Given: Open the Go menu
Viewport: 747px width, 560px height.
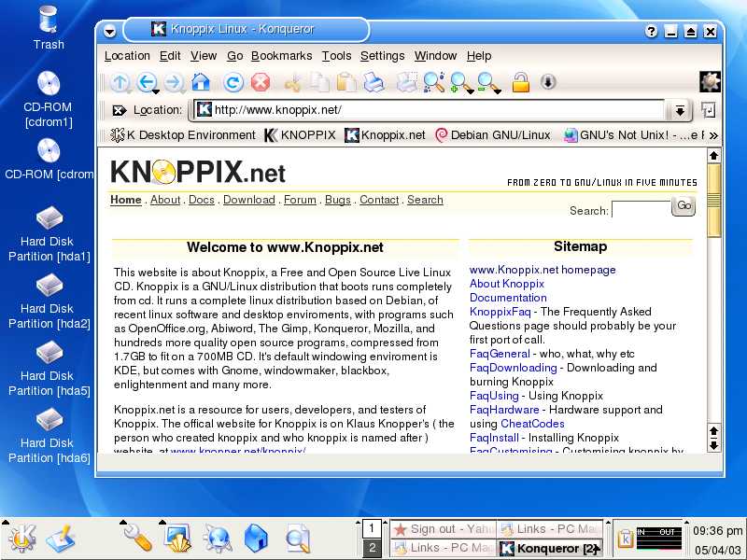Looking at the screenshot, I should 235,56.
